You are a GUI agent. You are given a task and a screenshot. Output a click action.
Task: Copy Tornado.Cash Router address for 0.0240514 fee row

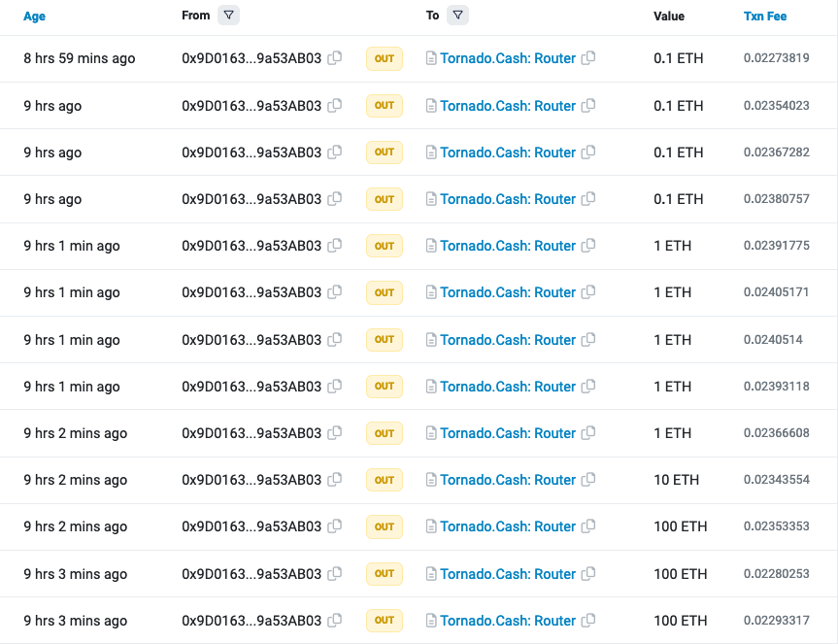(x=588, y=340)
